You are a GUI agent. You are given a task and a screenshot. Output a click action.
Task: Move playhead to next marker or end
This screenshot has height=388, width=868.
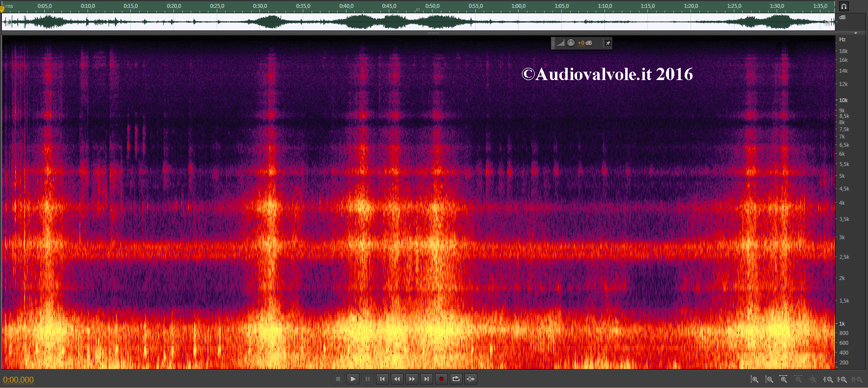[427, 379]
